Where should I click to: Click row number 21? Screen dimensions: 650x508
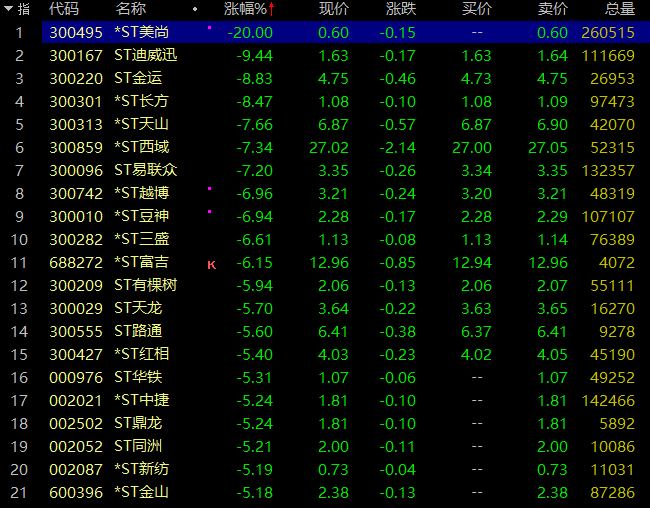coord(19,493)
